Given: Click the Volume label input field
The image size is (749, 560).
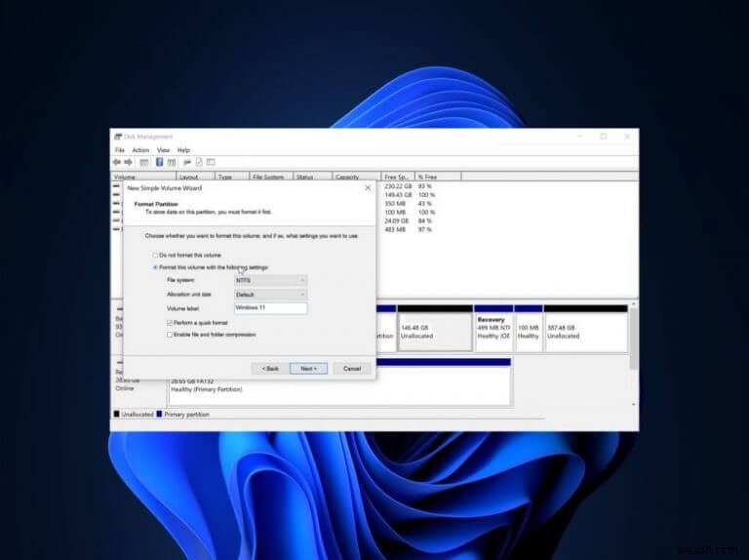Looking at the screenshot, I should point(270,308).
